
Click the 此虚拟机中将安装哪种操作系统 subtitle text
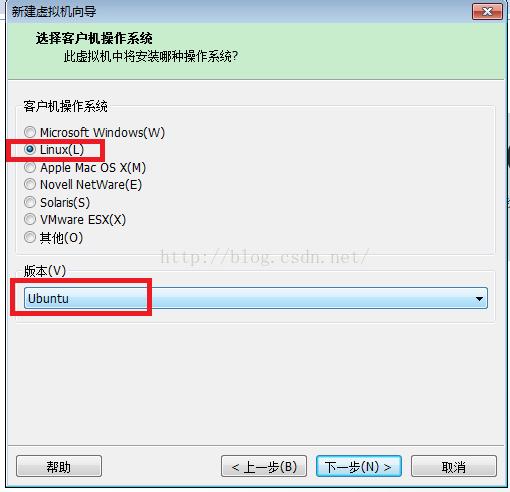pos(151,56)
